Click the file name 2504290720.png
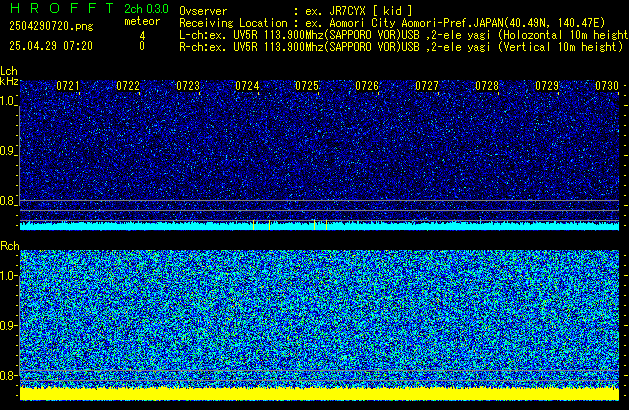The image size is (629, 410). (51, 26)
